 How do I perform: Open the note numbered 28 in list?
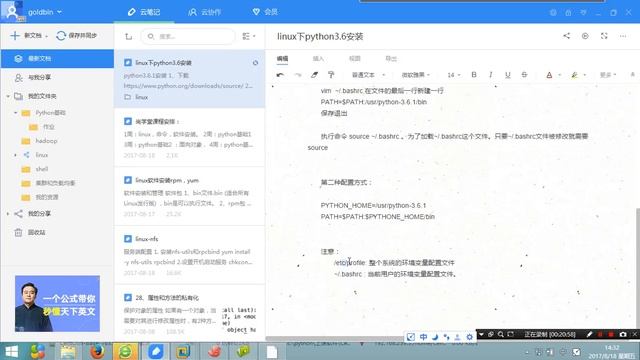(x=189, y=313)
